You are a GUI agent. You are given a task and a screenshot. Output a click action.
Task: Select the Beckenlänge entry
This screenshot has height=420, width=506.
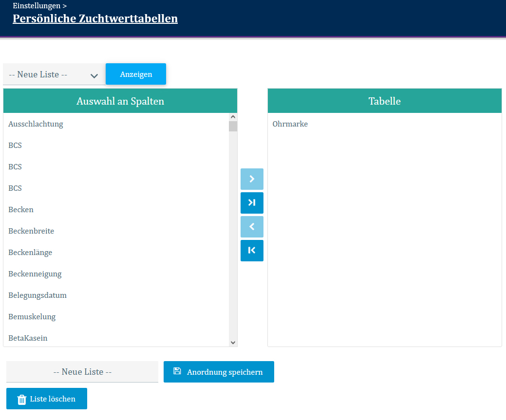(30, 253)
